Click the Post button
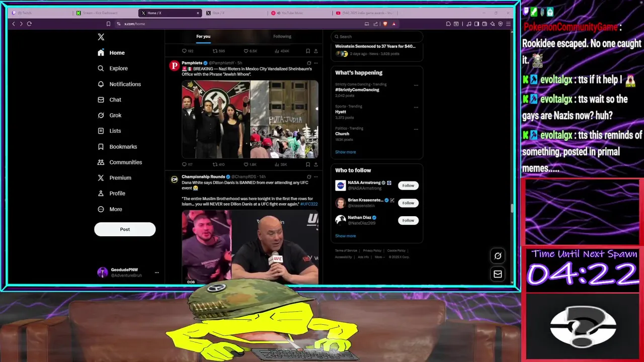This screenshot has height=362, width=644. (125, 229)
